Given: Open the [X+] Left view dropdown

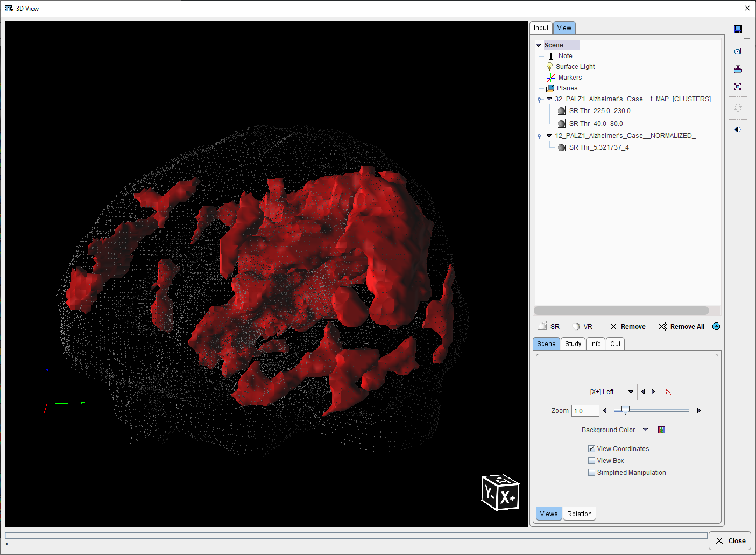Looking at the screenshot, I should click(631, 392).
